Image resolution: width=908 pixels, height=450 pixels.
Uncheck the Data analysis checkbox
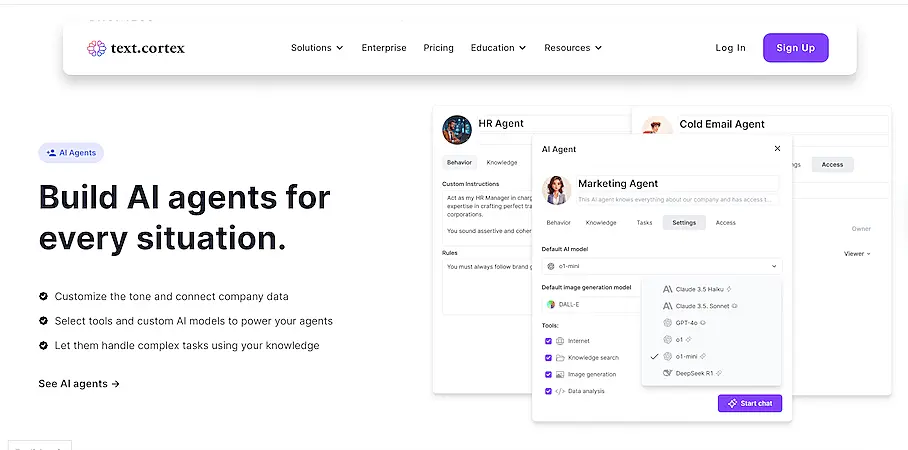pyautogui.click(x=548, y=391)
